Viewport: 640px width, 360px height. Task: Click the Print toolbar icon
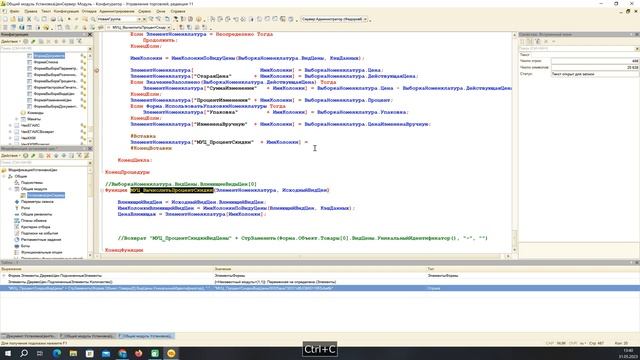[x=53, y=19]
